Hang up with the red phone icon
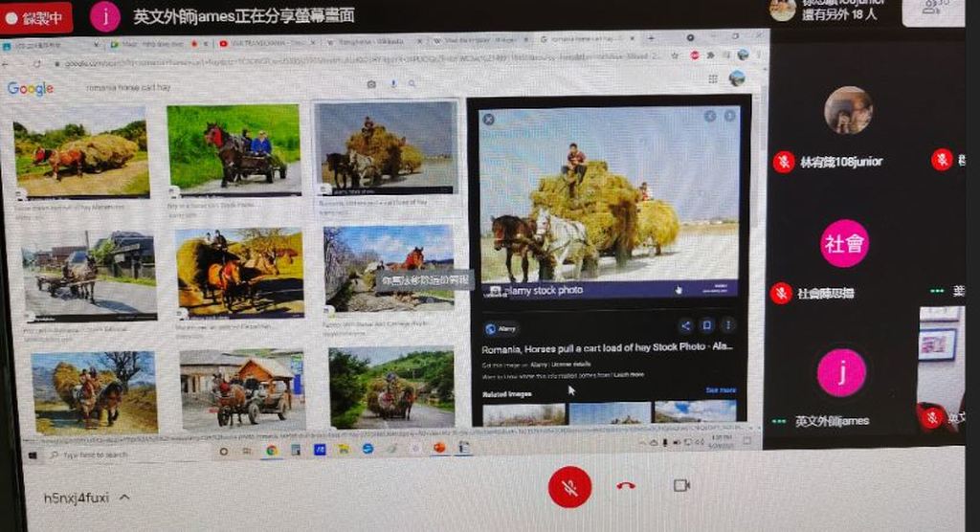The width and height of the screenshot is (980, 532). (626, 486)
